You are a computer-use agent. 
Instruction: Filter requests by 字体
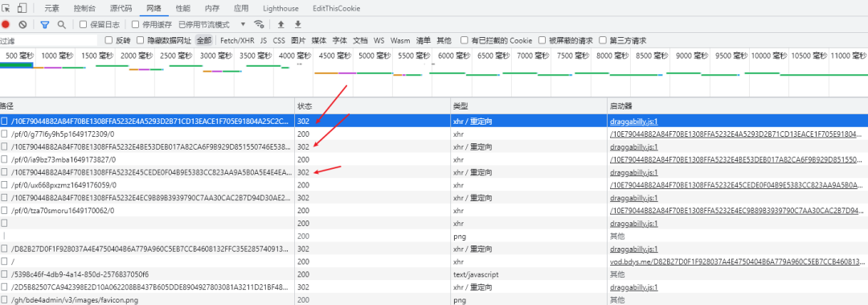340,40
